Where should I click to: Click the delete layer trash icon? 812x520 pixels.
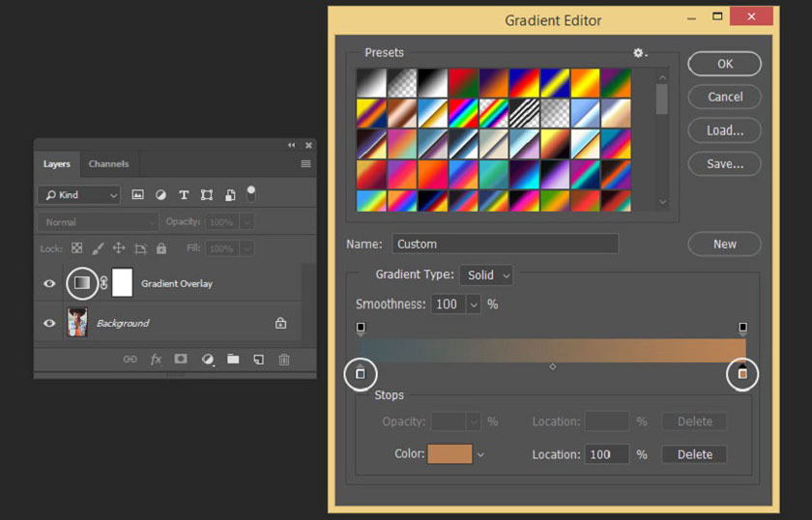[284, 359]
